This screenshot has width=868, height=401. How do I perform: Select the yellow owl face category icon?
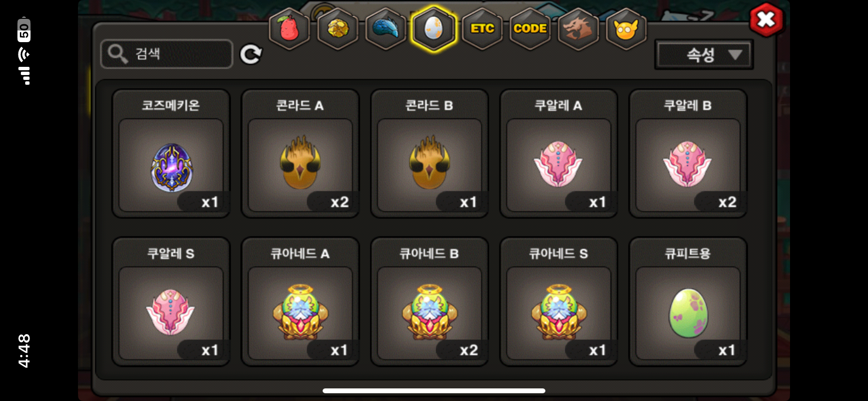tap(626, 29)
